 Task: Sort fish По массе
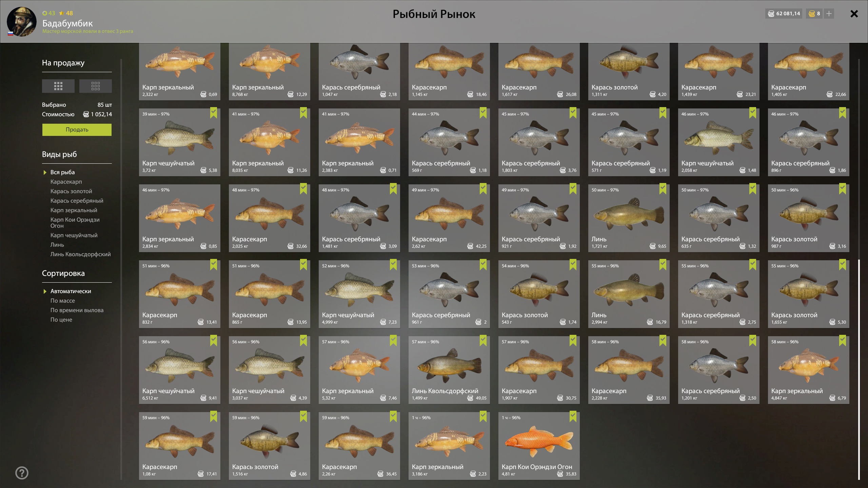pos(63,301)
